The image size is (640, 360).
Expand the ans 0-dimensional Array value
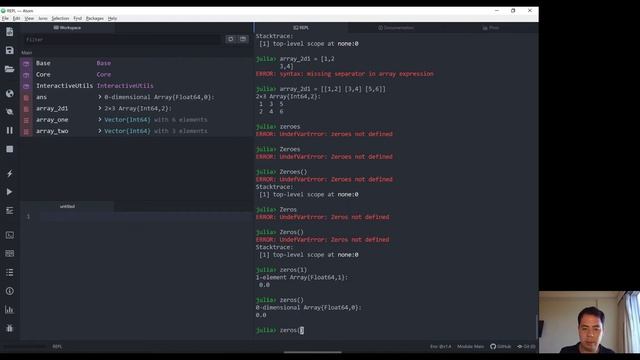(100, 97)
